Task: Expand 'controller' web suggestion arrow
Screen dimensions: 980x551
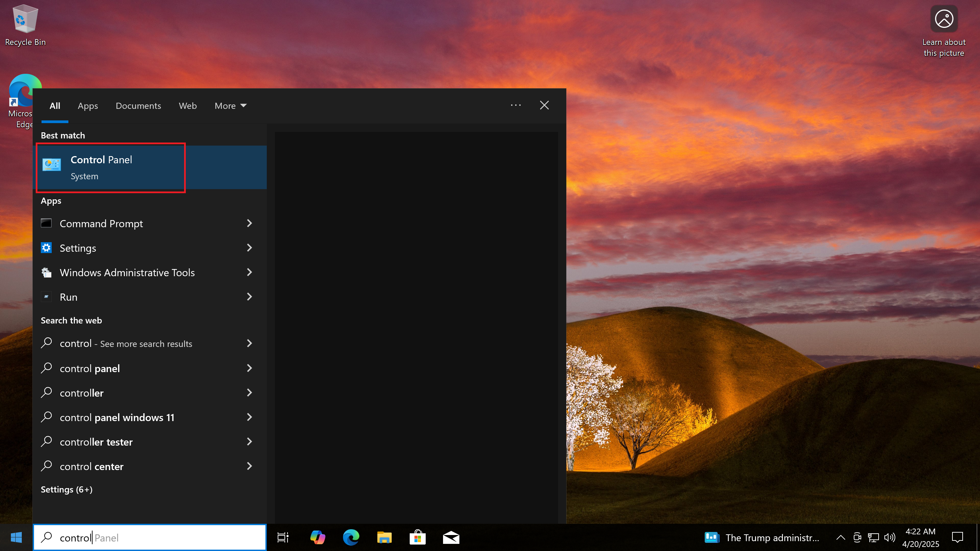Action: click(249, 393)
